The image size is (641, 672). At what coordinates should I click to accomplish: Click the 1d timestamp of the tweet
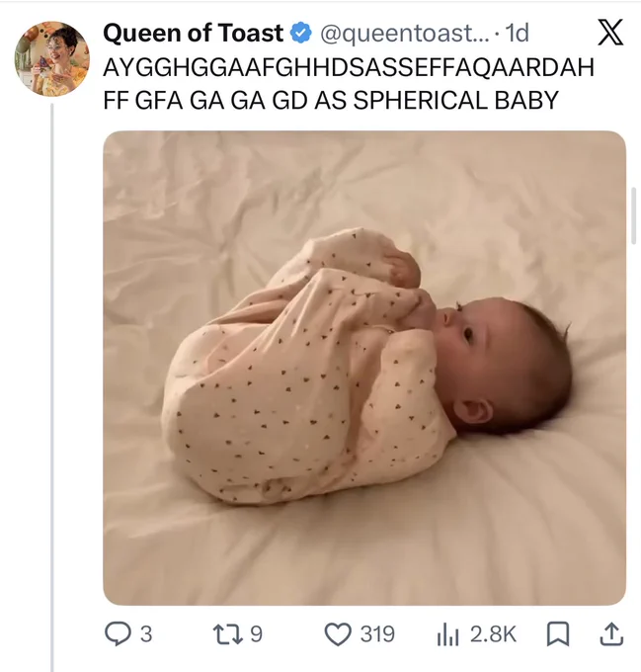517,34
